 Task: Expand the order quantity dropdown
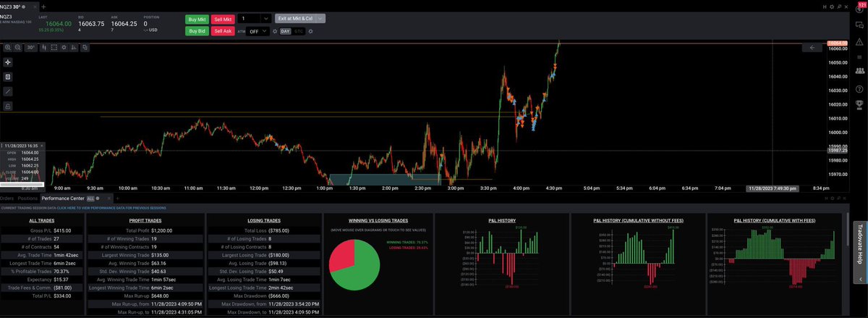point(266,19)
